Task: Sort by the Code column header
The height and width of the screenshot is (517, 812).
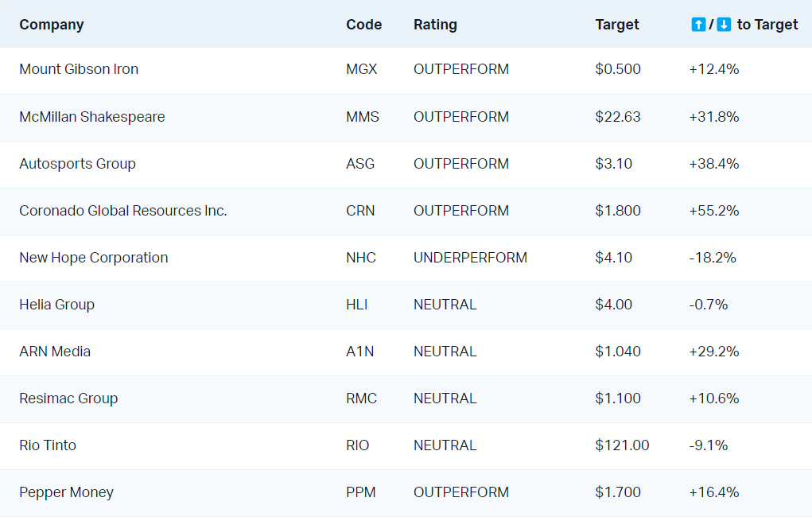Action: [x=363, y=25]
